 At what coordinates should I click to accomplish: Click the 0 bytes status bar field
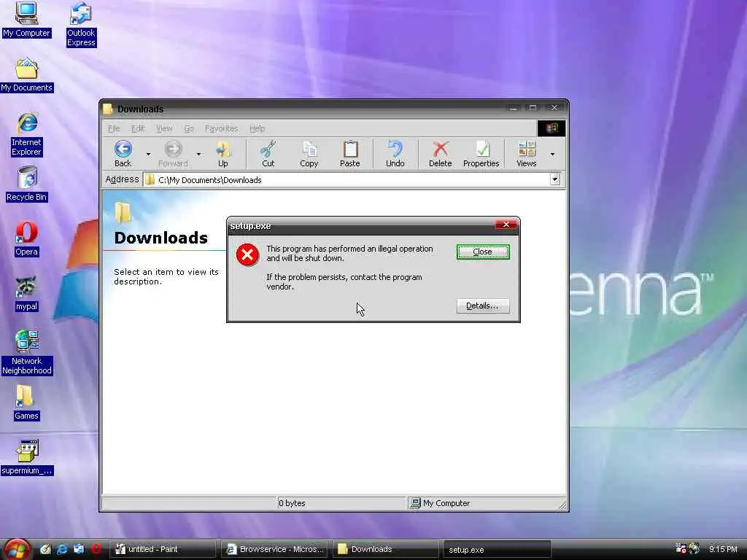tap(341, 503)
